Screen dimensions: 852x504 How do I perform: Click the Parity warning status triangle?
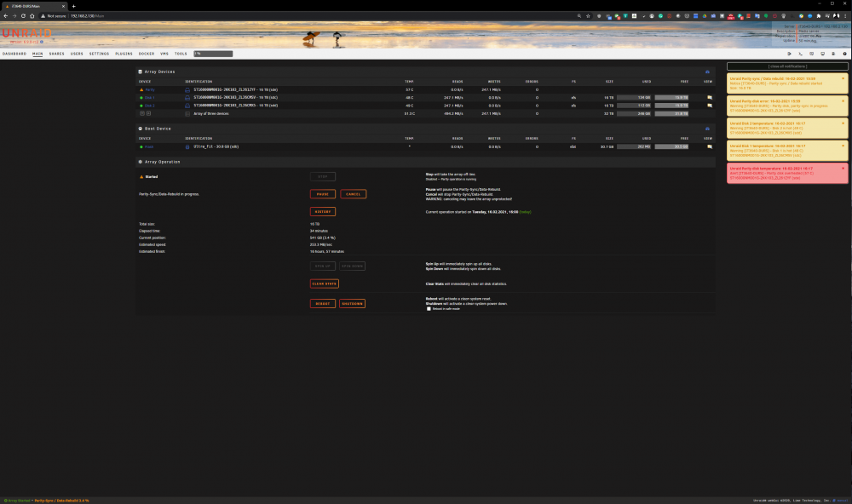pos(141,89)
